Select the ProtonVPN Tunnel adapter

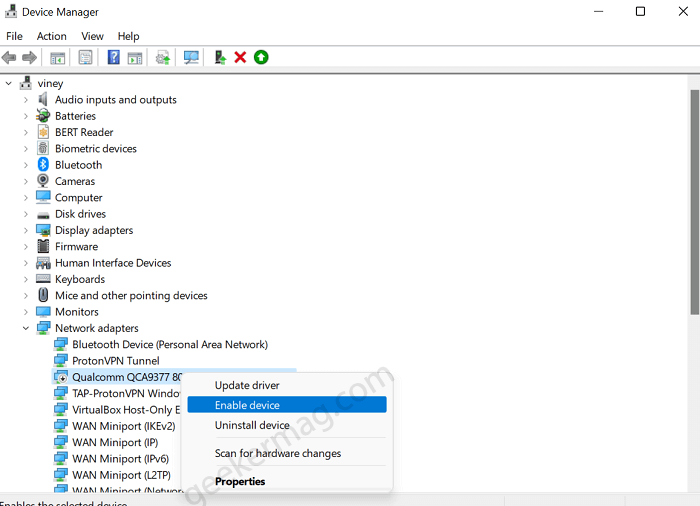[x=116, y=360]
